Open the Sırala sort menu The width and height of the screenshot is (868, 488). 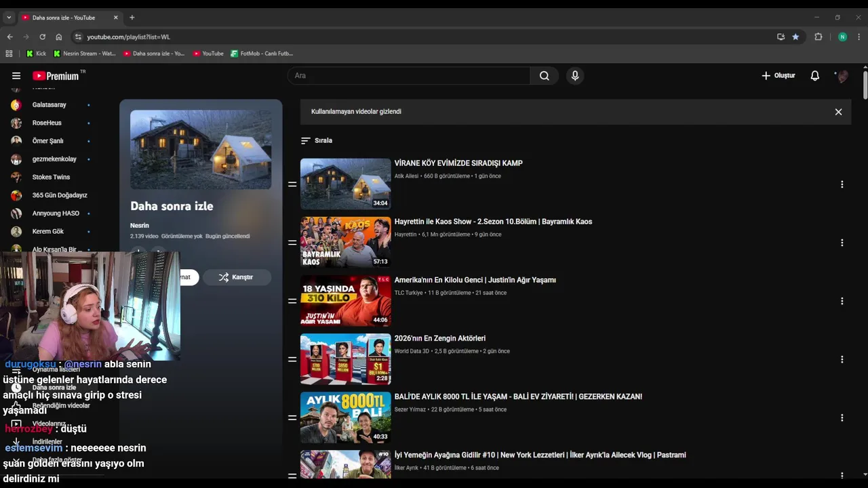pyautogui.click(x=317, y=140)
